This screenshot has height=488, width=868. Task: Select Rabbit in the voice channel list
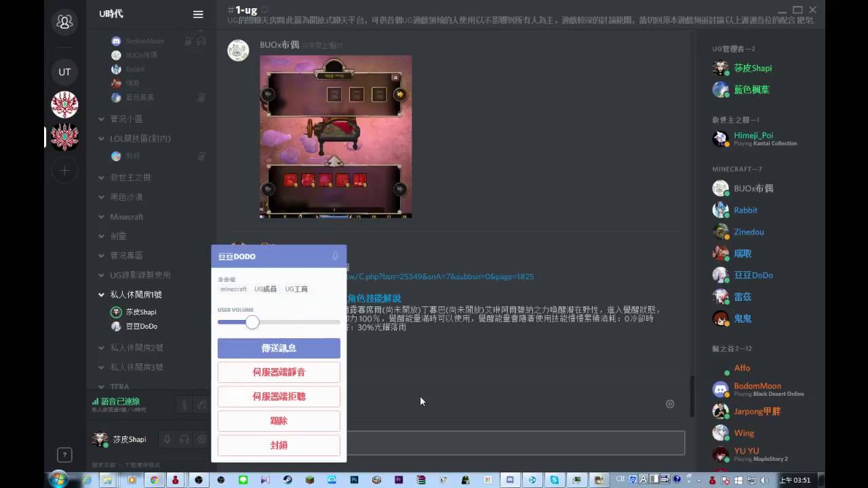coord(135,69)
